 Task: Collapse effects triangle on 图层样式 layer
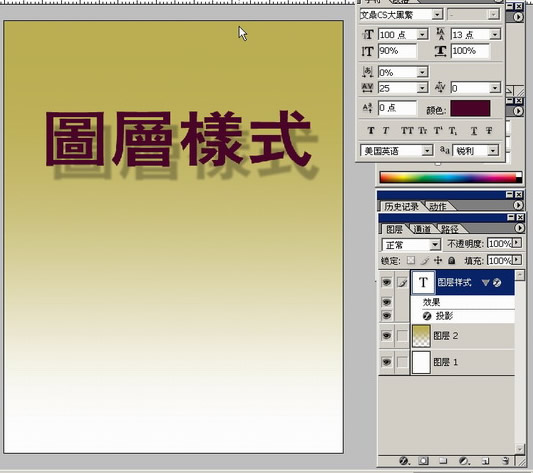[x=485, y=283]
